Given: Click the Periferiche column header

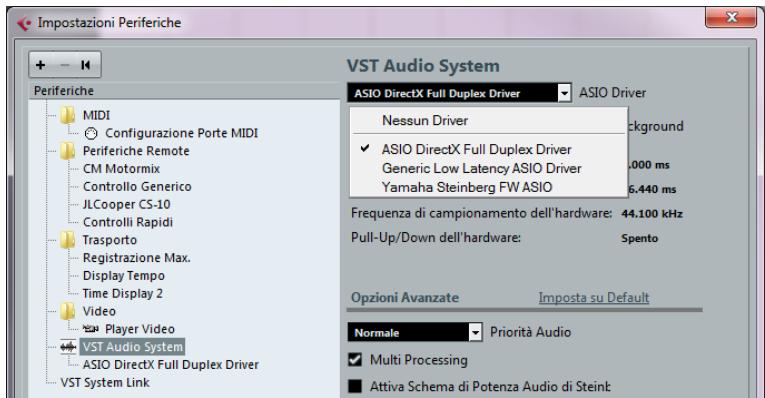Looking at the screenshot, I should 184,91.
